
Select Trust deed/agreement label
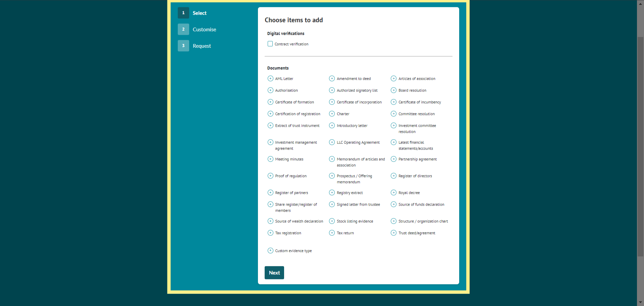point(417,233)
